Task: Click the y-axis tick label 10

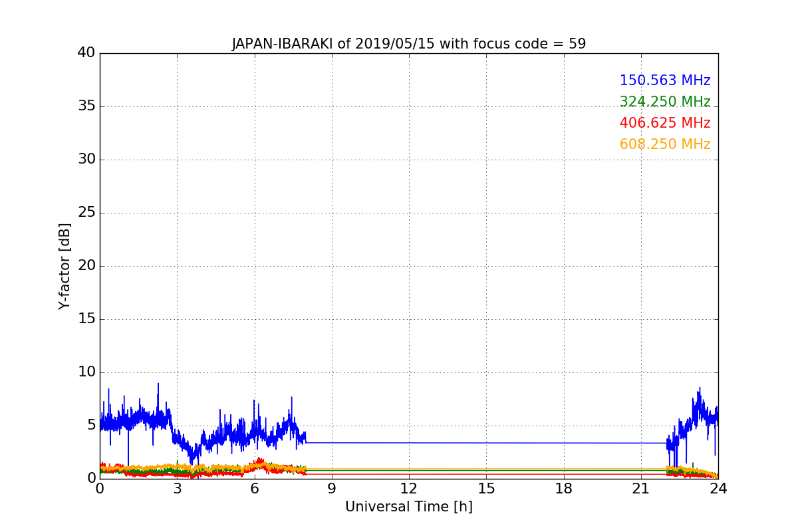Action: [x=86, y=372]
